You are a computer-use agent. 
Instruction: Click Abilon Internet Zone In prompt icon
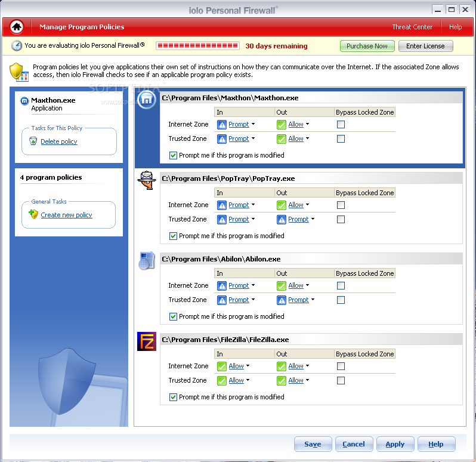coord(222,285)
